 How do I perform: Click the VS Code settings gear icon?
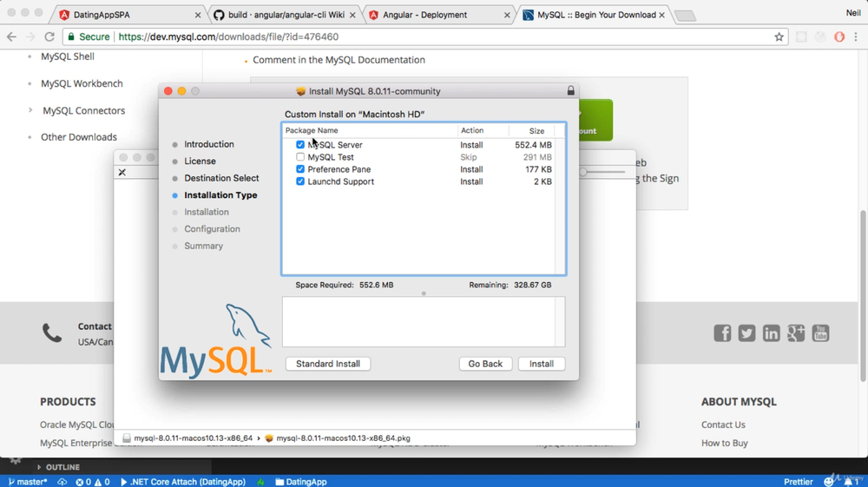click(x=15, y=460)
